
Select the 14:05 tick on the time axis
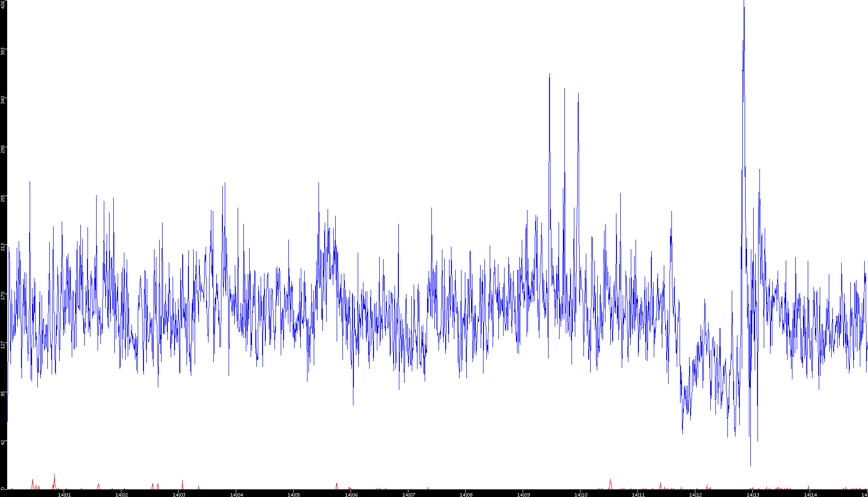294,494
